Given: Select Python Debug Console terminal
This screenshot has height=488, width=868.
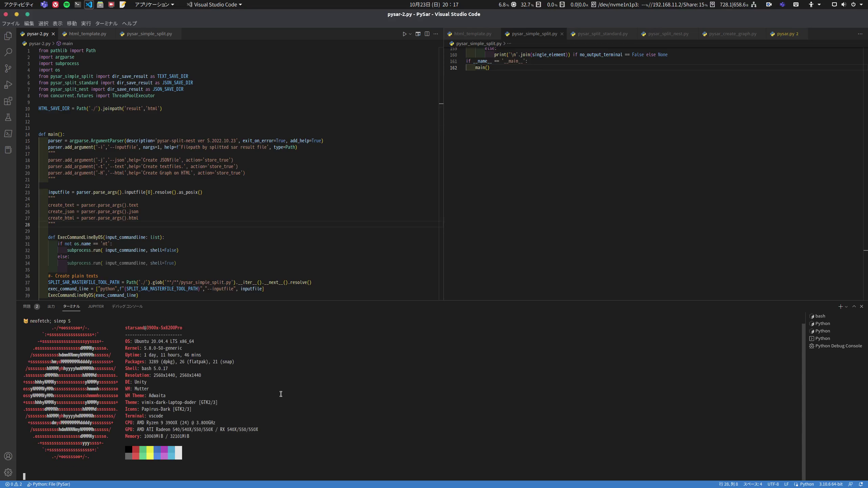Looking at the screenshot, I should click(x=836, y=346).
